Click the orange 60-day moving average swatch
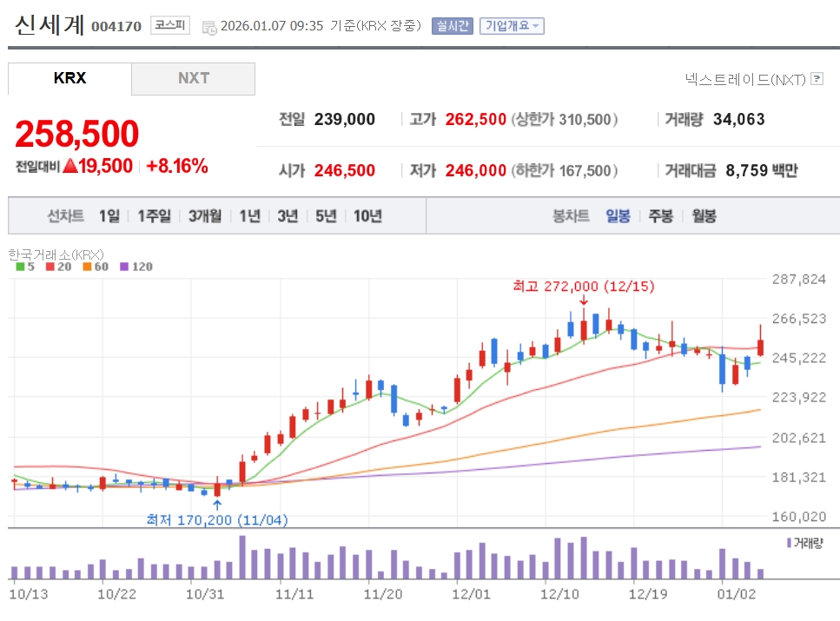This screenshot has height=621, width=840. pos(87,267)
